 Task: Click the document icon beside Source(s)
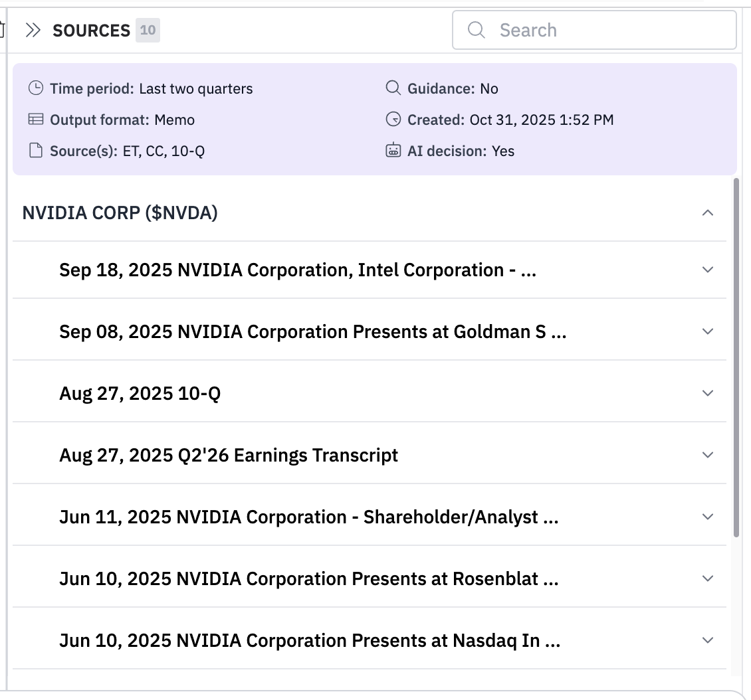click(36, 151)
